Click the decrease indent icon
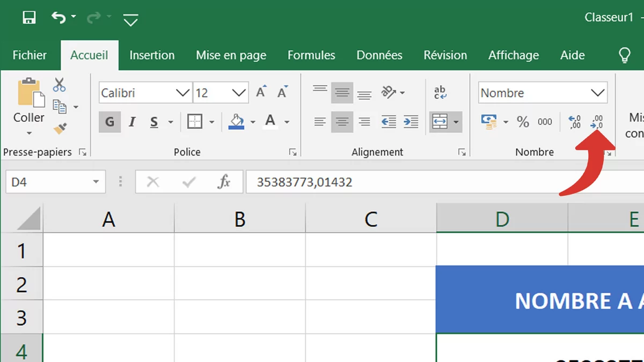Screen dimensions: 644x362 [x=389, y=122]
